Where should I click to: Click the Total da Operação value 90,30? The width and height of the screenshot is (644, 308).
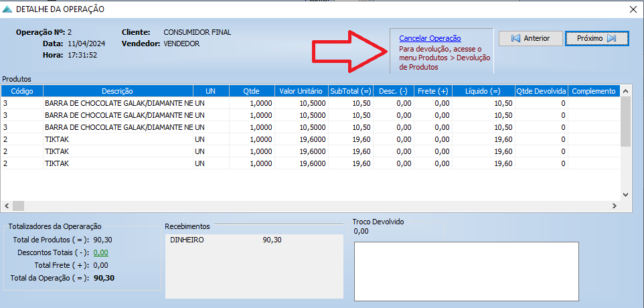[104, 278]
